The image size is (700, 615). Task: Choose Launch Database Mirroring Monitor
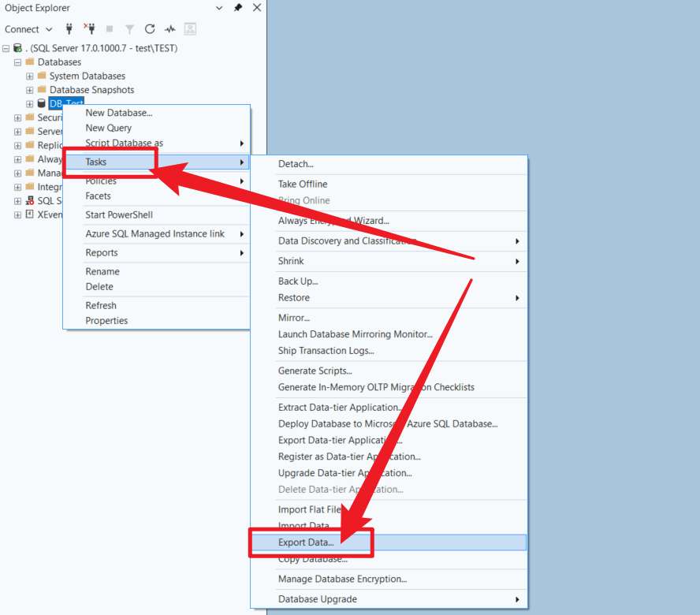[x=389, y=334]
